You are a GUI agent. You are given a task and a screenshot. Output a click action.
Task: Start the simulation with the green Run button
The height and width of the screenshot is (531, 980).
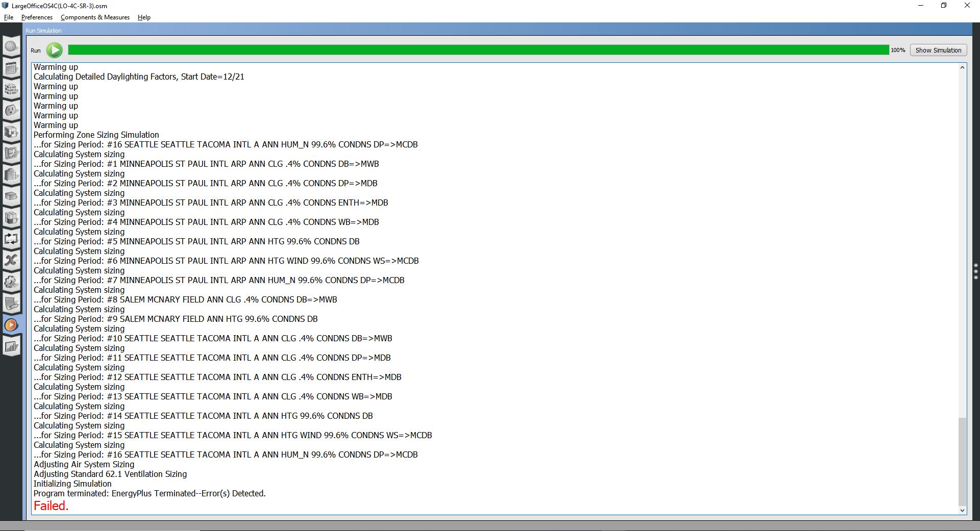[x=55, y=50]
